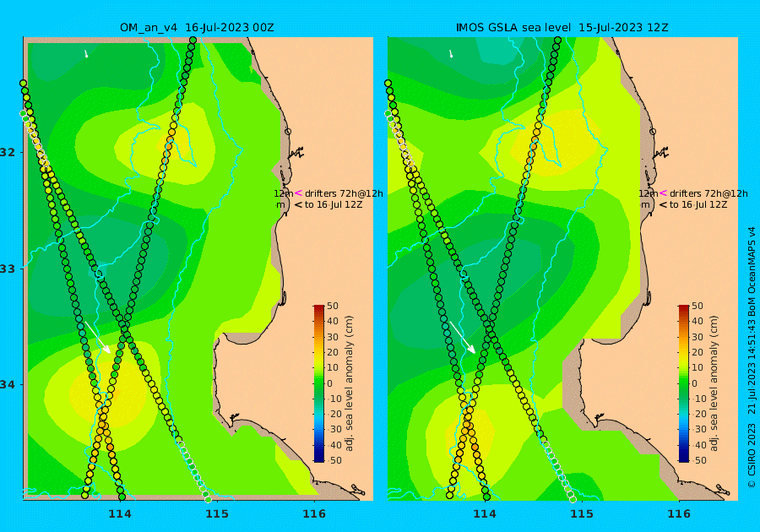Click longitude label 116 under left map
The image size is (760, 532).
313,513
